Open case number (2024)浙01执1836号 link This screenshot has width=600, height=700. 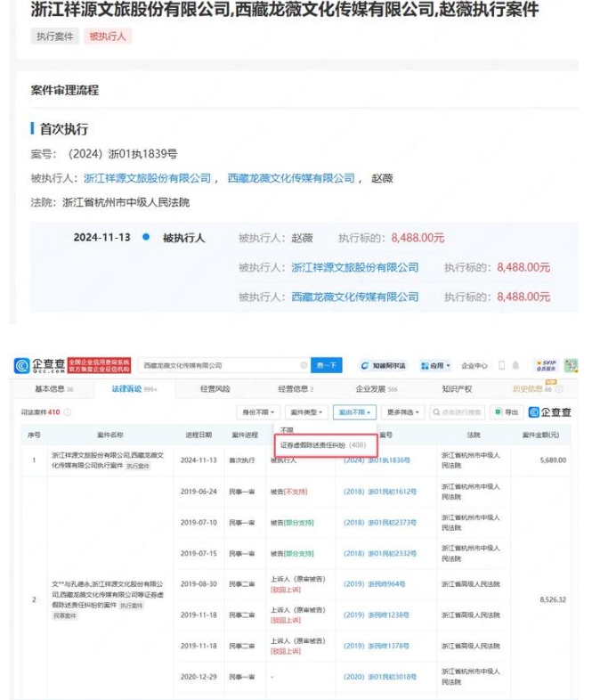click(377, 460)
